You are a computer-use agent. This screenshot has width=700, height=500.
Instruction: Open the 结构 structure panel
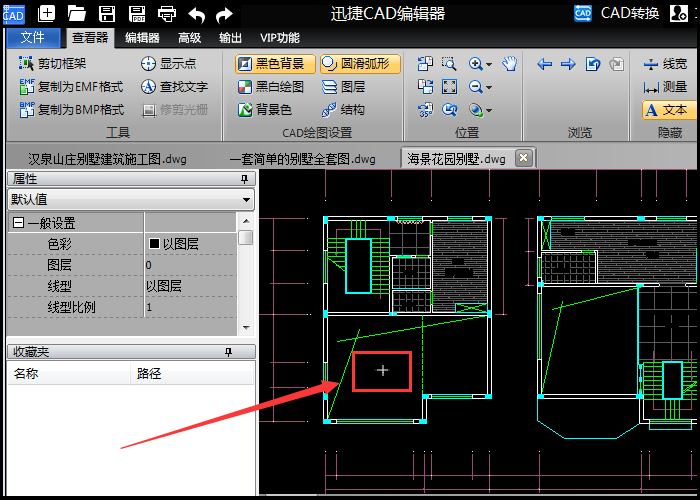[343, 110]
